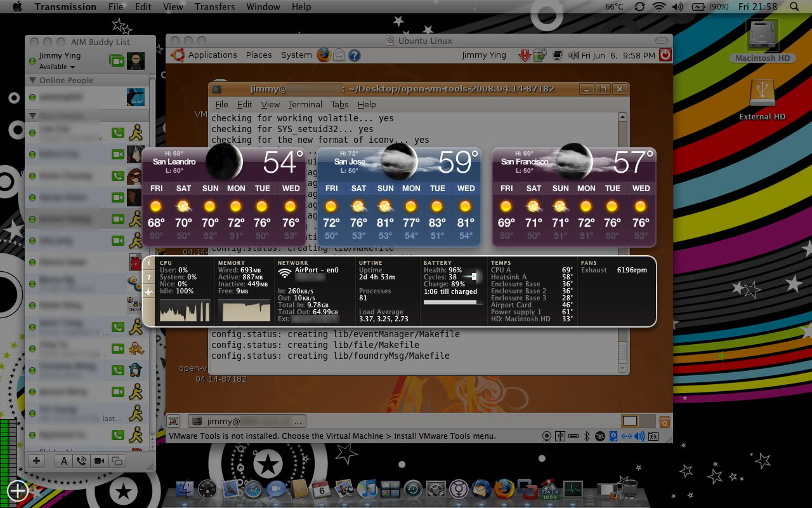
Task: Open Spaces icon in Dock
Action: click(x=390, y=490)
